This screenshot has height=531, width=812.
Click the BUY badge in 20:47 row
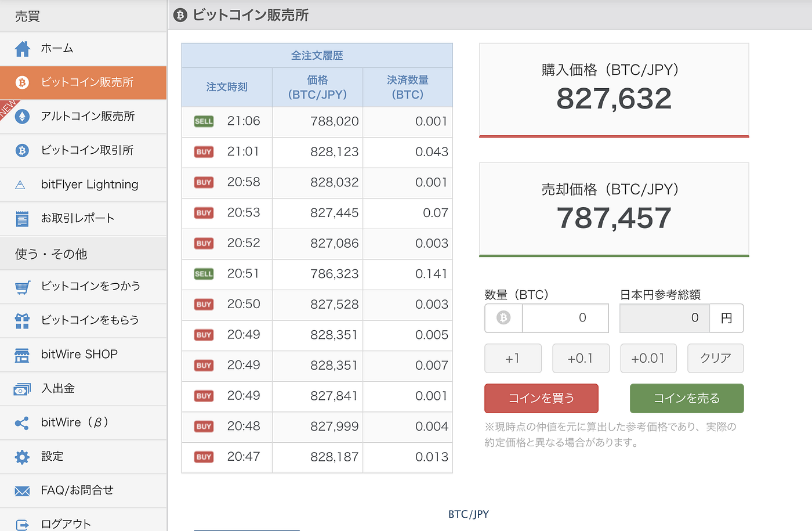204,457
